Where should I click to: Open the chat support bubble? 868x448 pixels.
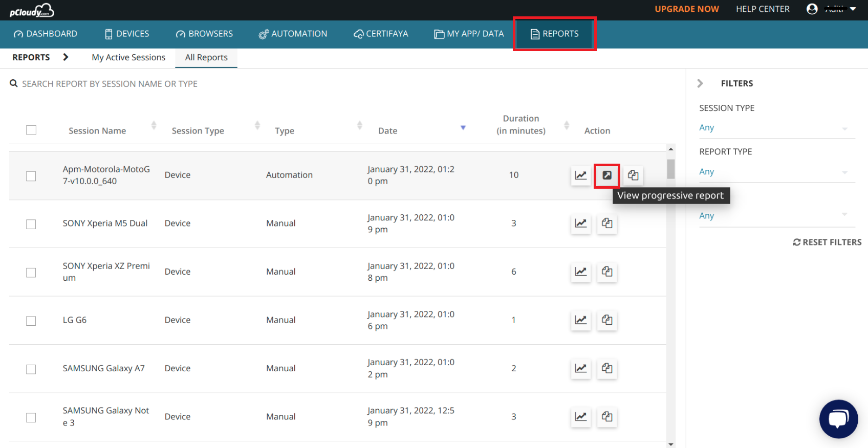point(838,419)
